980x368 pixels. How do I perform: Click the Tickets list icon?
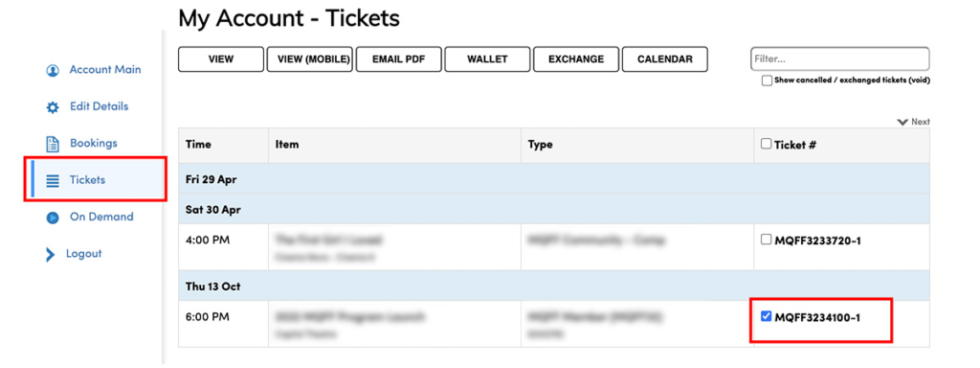(x=53, y=181)
